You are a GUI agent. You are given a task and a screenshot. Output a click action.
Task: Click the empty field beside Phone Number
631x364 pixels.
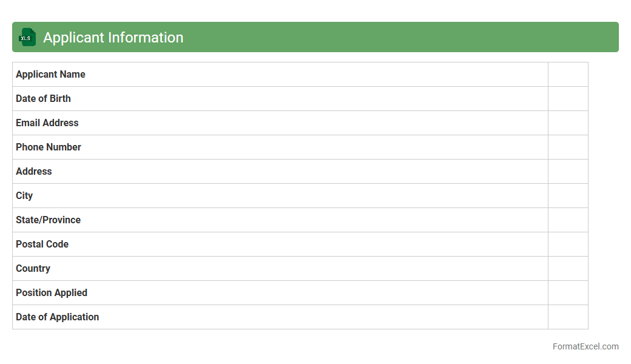click(x=568, y=147)
